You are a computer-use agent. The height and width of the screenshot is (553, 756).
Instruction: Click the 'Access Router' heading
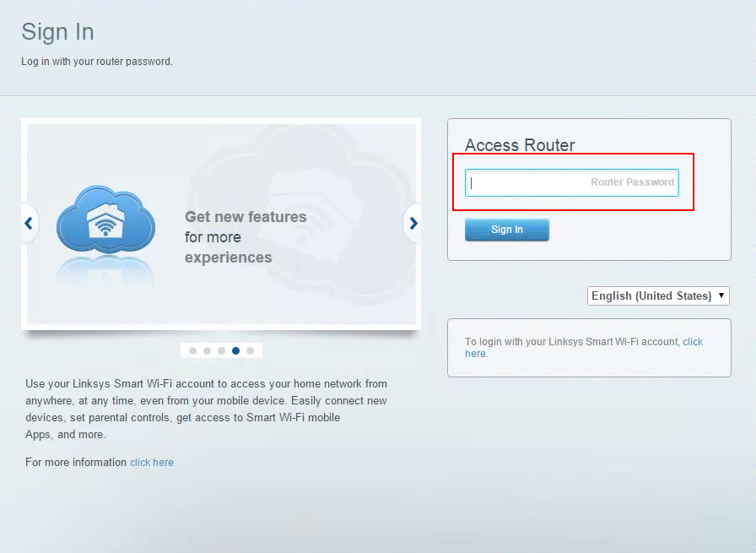(520, 145)
